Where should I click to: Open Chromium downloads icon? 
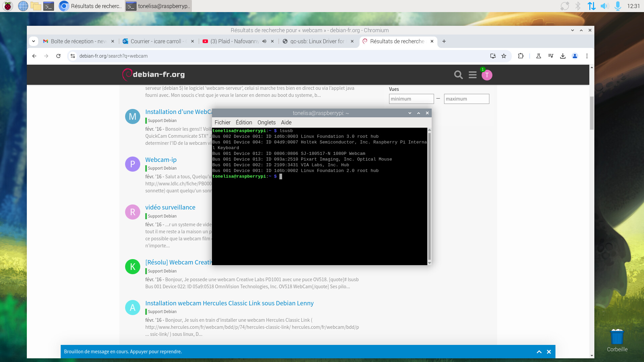point(563,56)
